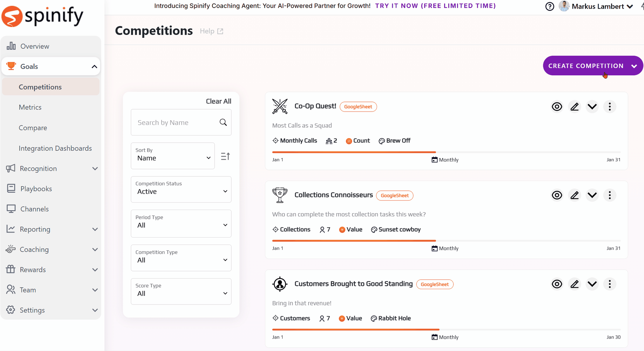Screen dimensions: 644x351
Task: Edit the Collections Connoisseurs competition
Action: (574, 195)
